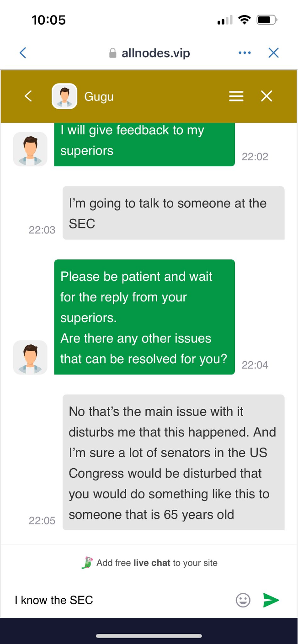Tap agent avatar beside 22:04 message
This screenshot has height=644, width=298.
pos(30,357)
